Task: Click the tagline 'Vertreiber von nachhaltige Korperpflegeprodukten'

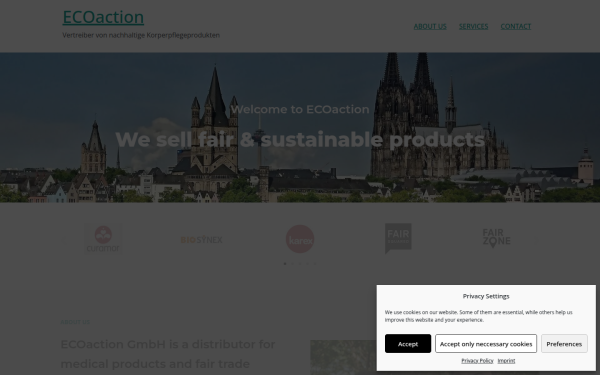Action: pos(141,35)
